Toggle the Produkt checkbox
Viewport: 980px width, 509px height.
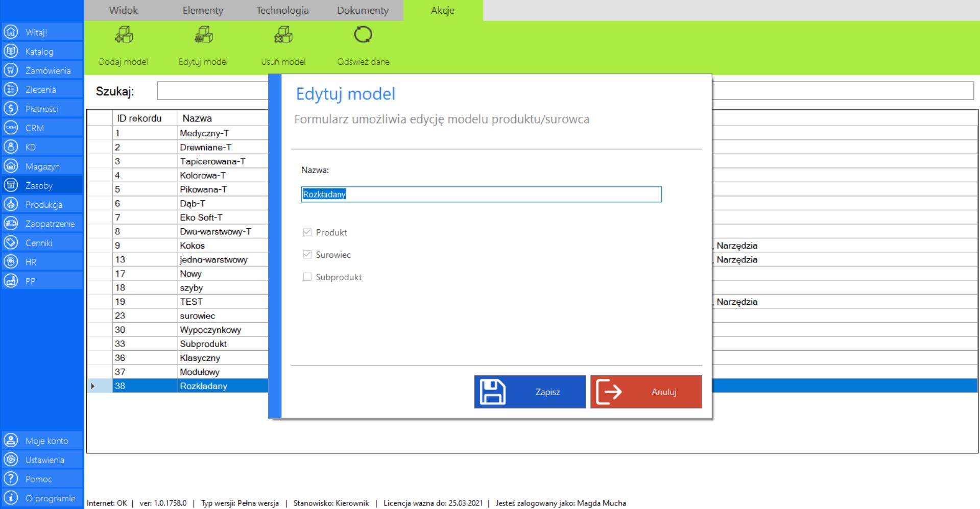coord(307,232)
